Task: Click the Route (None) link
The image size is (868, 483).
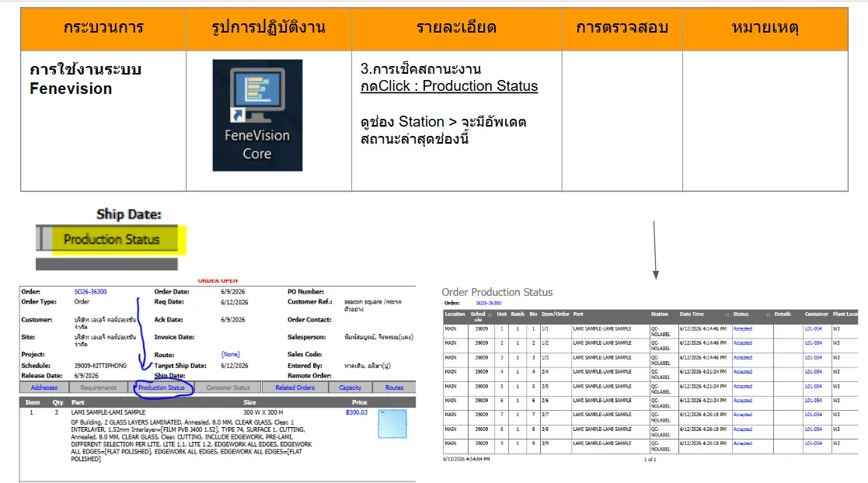Action: point(230,354)
